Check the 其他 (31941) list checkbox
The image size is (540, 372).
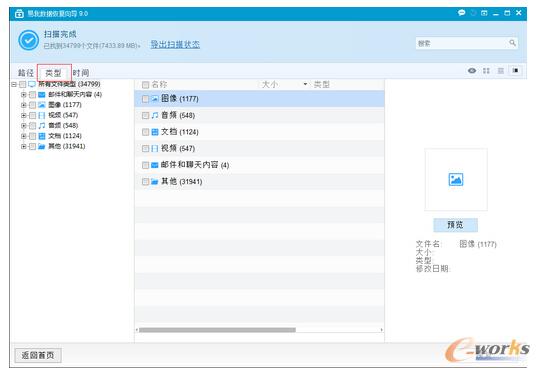145,182
